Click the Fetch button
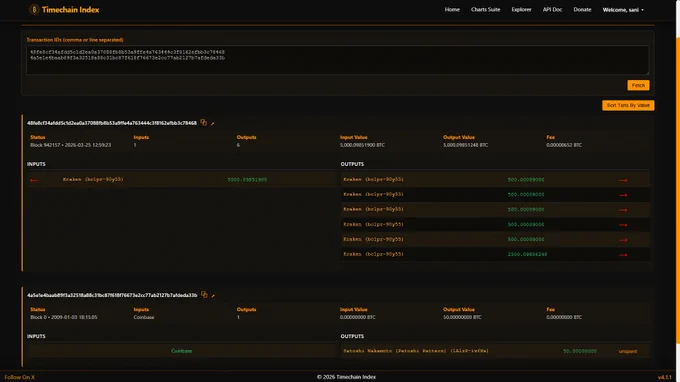This screenshot has width=680, height=382. pos(638,85)
